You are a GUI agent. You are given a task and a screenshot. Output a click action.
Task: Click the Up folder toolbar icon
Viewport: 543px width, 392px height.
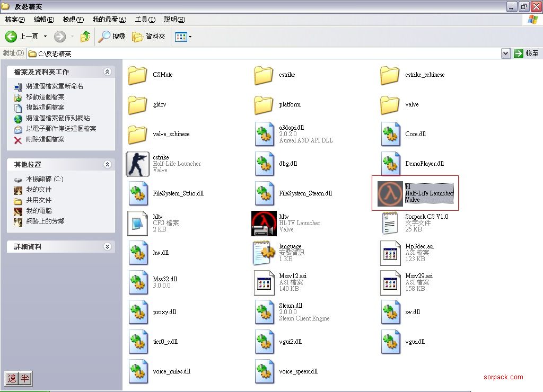[x=85, y=37]
